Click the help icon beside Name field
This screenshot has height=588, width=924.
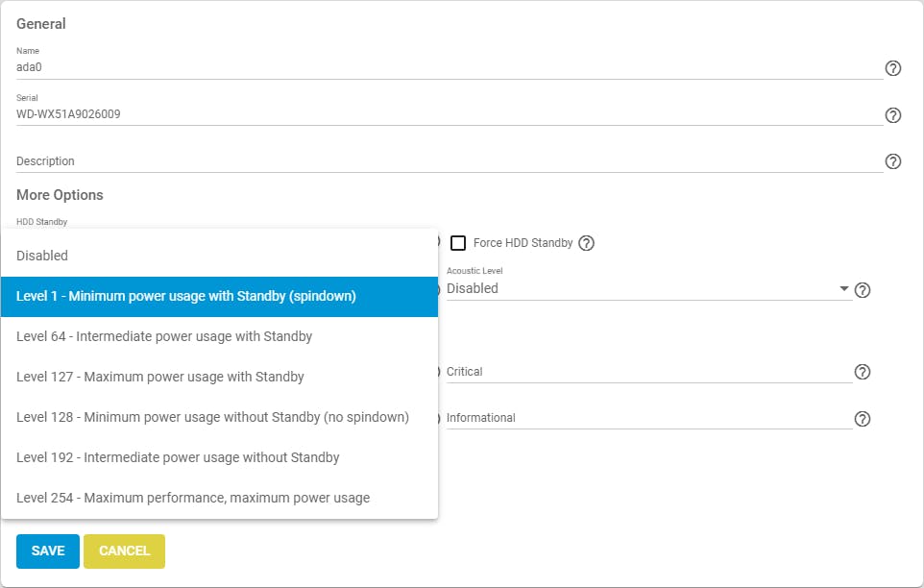coord(892,68)
